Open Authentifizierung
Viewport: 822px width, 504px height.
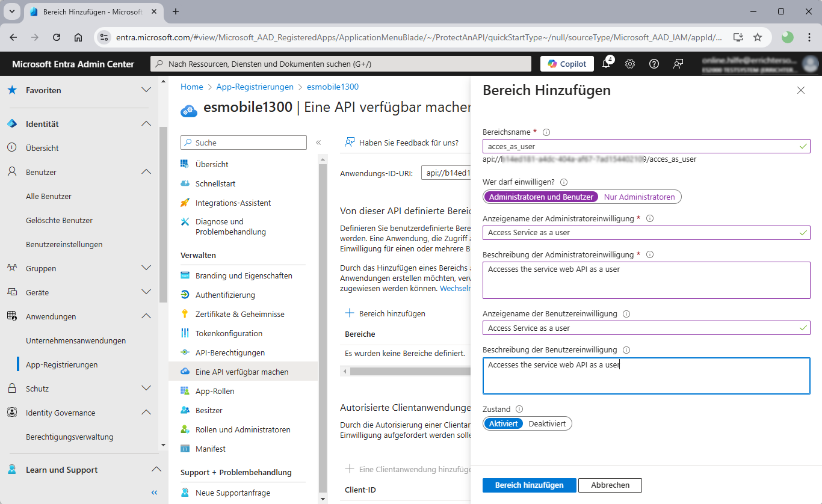pyautogui.click(x=225, y=295)
